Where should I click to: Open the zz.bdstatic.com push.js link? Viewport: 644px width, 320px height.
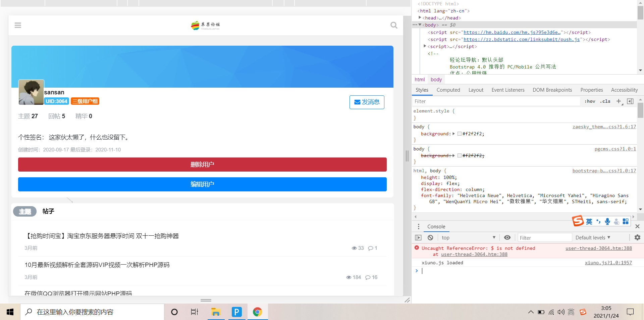pos(522,39)
